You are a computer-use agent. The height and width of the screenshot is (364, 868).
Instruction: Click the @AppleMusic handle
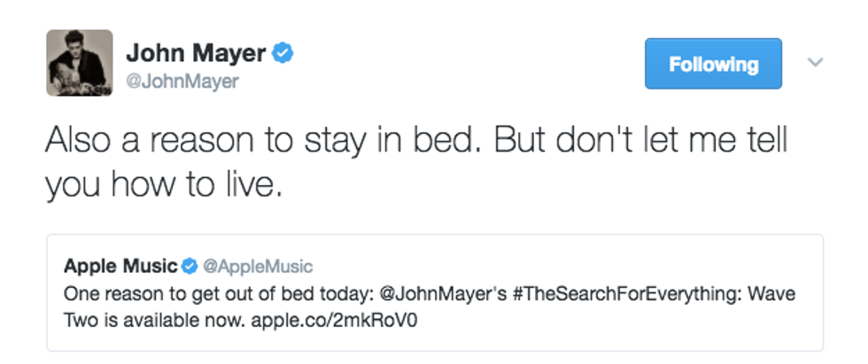258,266
